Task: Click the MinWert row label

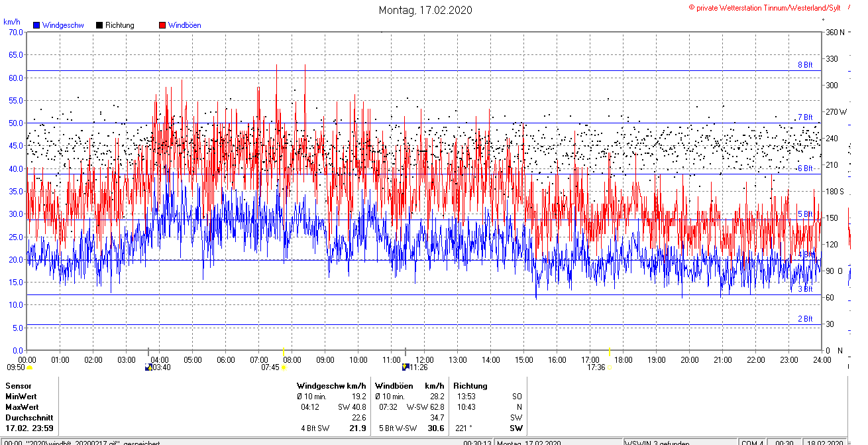Action: pos(22,397)
